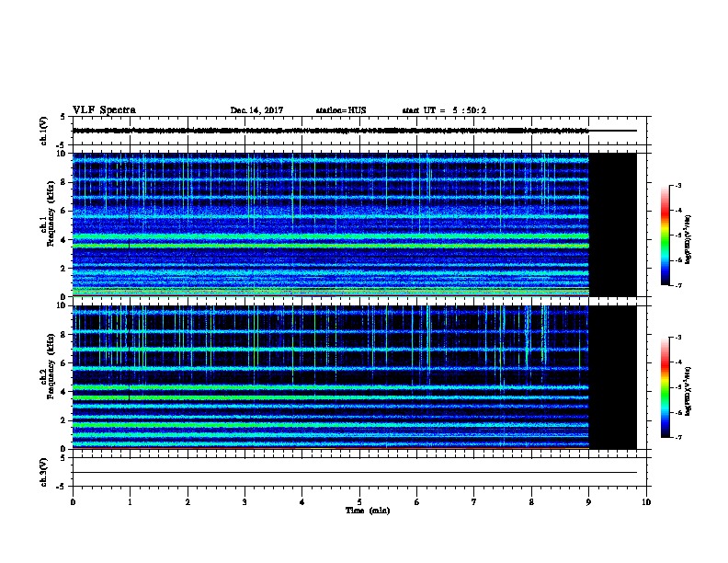Click the "start UT = 5 :50: 2" text
This screenshot has height=563, width=728.
pyautogui.click(x=444, y=110)
